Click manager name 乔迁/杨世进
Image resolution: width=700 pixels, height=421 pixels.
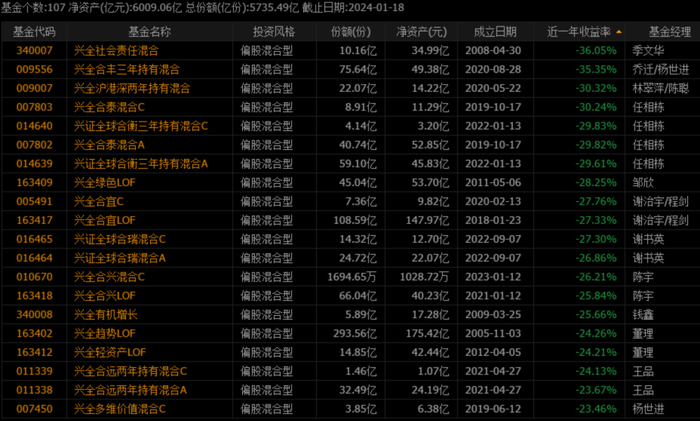click(661, 69)
